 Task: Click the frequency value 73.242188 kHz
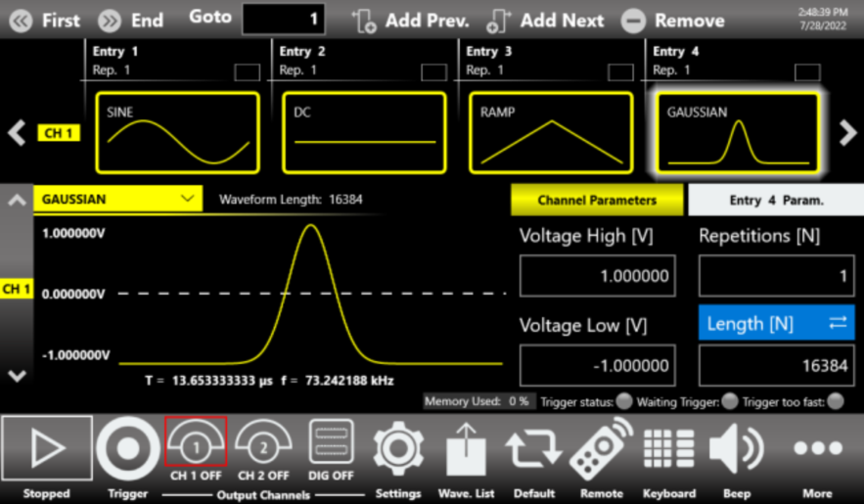pyautogui.click(x=349, y=381)
